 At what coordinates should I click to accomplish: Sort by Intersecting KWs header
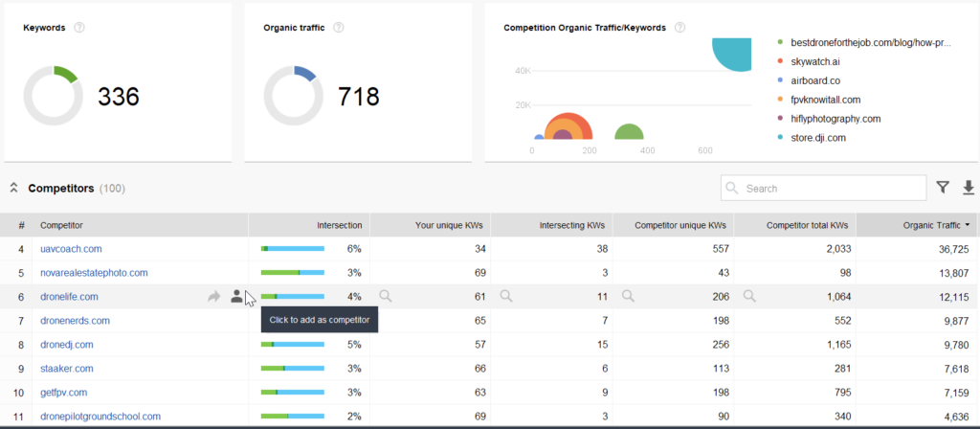(551, 224)
